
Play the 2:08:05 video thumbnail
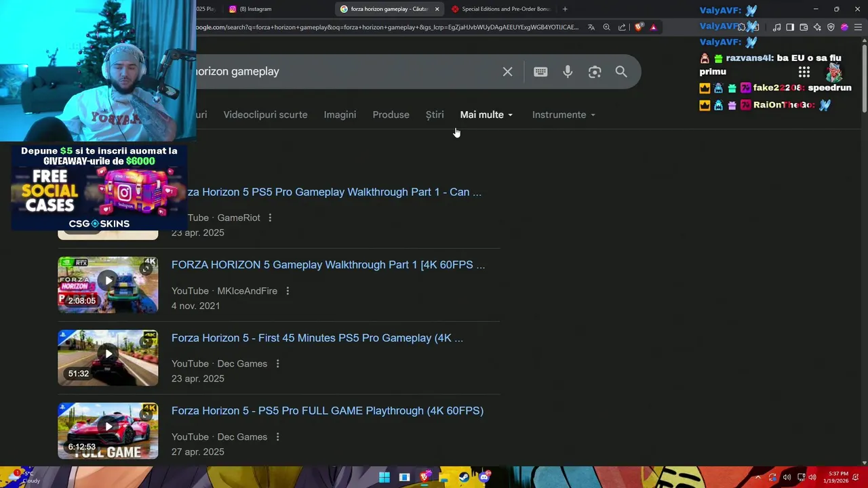(x=108, y=285)
